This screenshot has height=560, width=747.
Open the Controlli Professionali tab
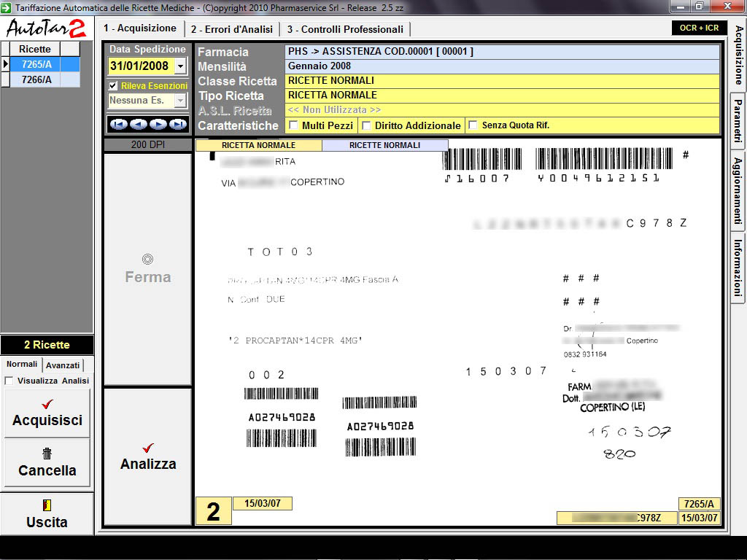click(x=344, y=29)
